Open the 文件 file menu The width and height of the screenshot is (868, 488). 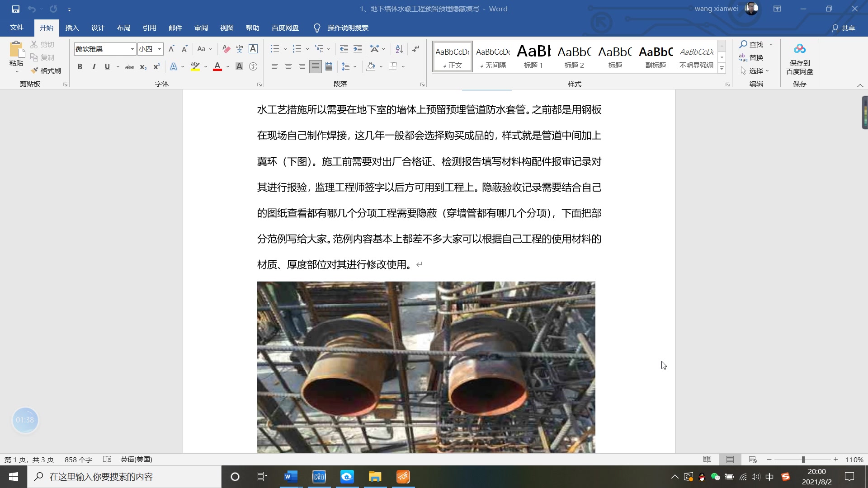(16, 28)
